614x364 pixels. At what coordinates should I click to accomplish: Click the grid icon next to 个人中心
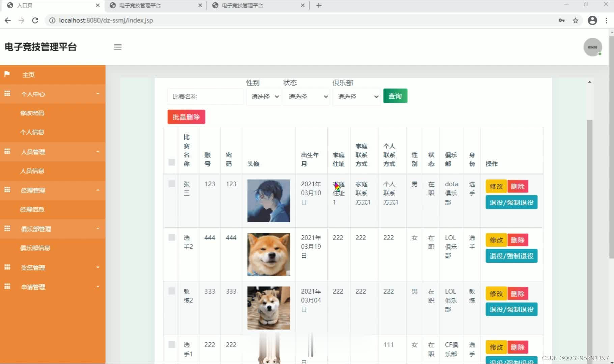(x=7, y=94)
